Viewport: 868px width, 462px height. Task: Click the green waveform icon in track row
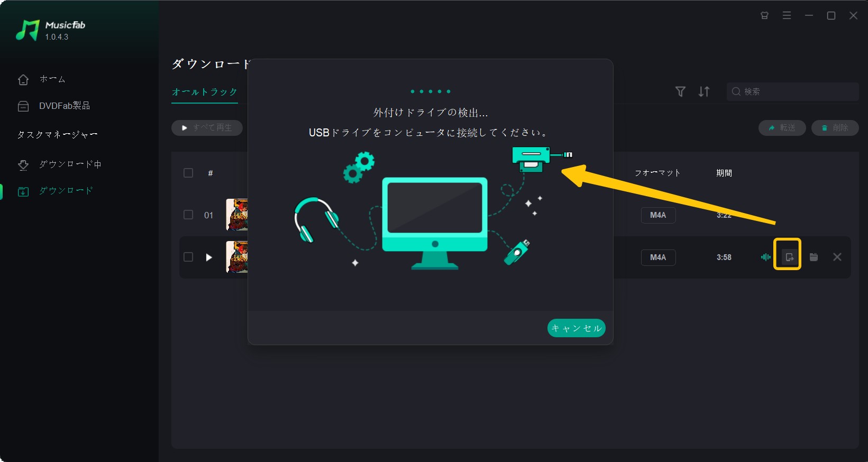click(x=765, y=257)
